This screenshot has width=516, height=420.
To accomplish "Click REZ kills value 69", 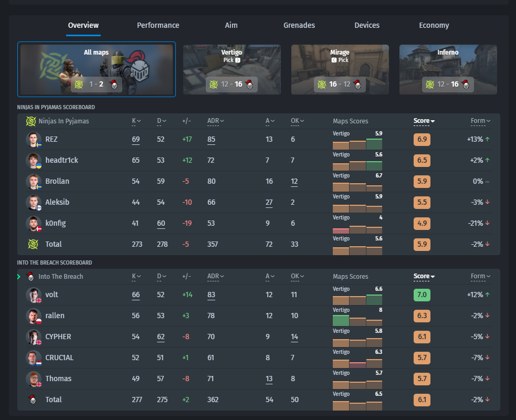I will [x=135, y=139].
